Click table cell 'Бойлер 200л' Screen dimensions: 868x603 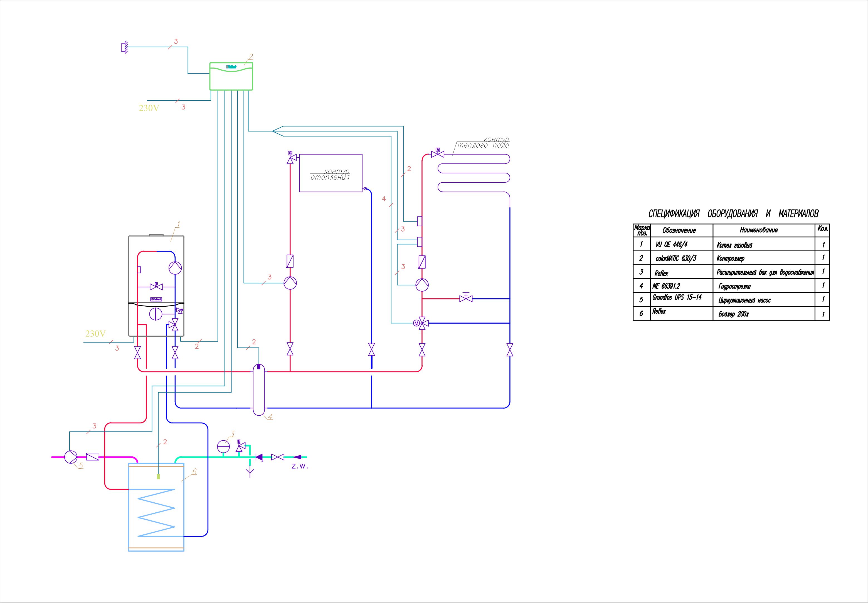click(733, 314)
